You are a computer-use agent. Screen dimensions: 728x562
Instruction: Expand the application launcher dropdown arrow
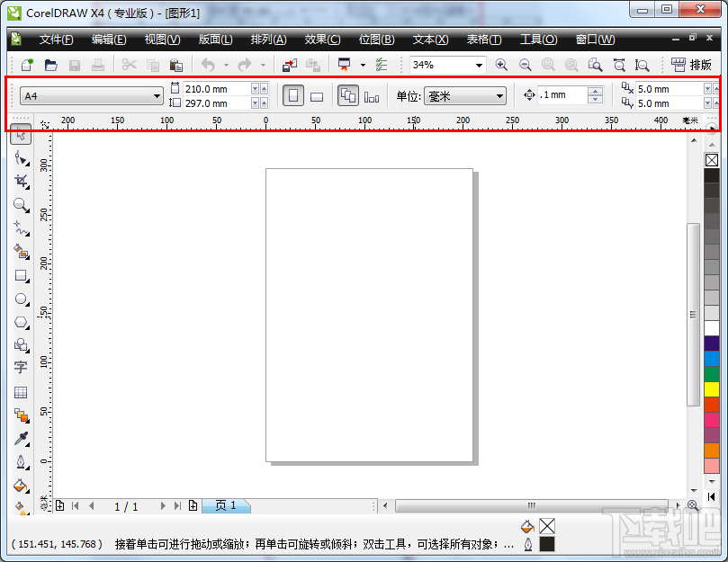363,65
